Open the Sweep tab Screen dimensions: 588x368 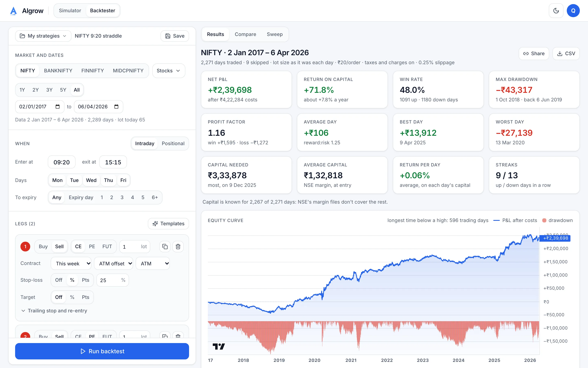point(275,34)
